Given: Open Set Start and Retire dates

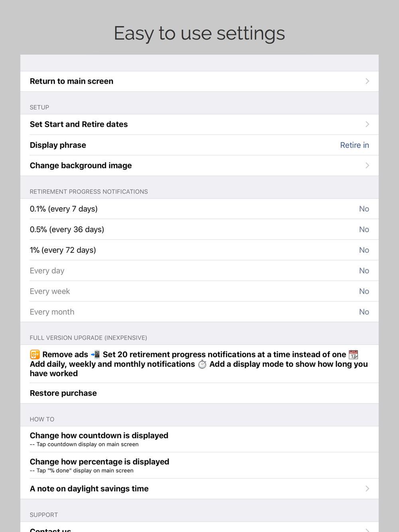Looking at the screenshot, I should (x=79, y=124).
